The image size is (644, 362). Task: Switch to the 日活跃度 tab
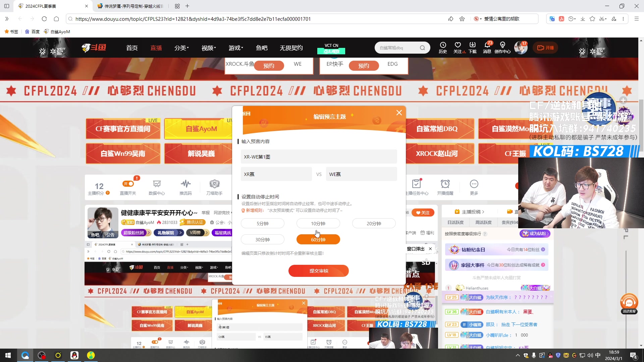pyautogui.click(x=455, y=223)
